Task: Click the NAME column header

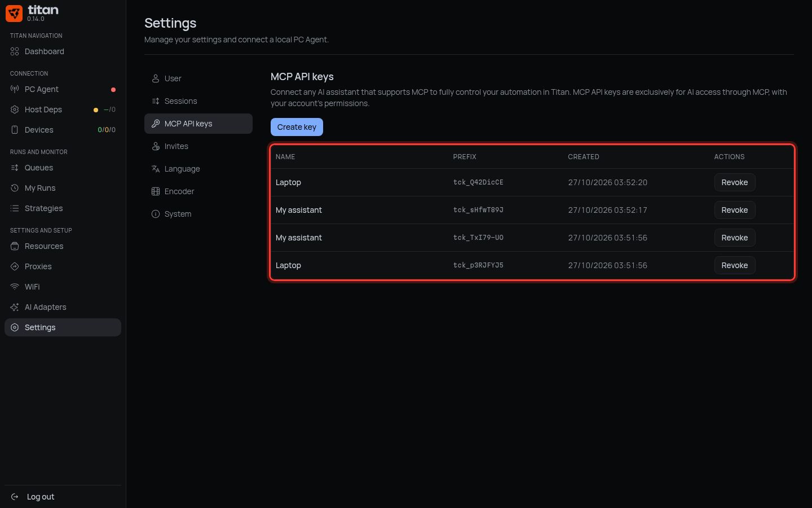Action: click(x=285, y=157)
